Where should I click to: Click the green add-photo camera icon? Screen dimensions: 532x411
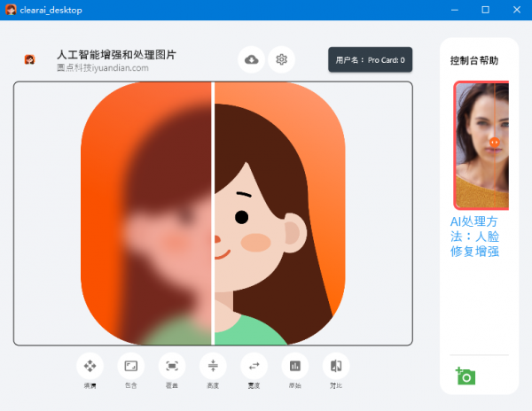pos(465,376)
